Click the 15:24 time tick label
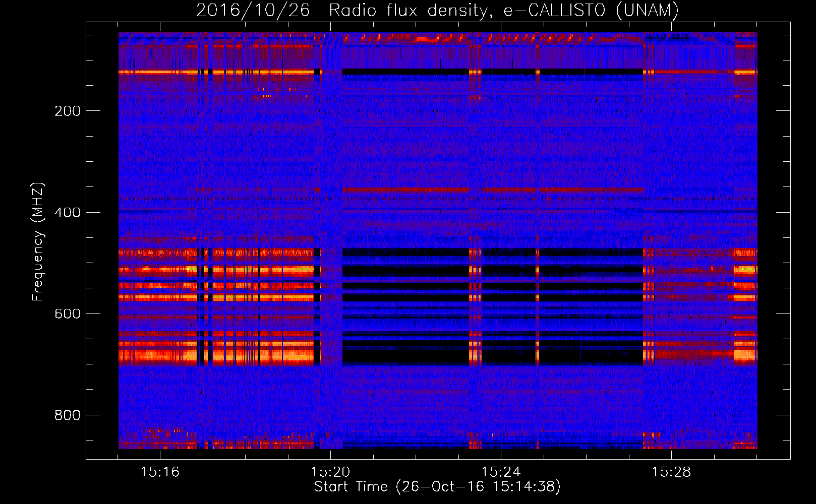Viewport: 816px width, 504px height. tap(501, 472)
